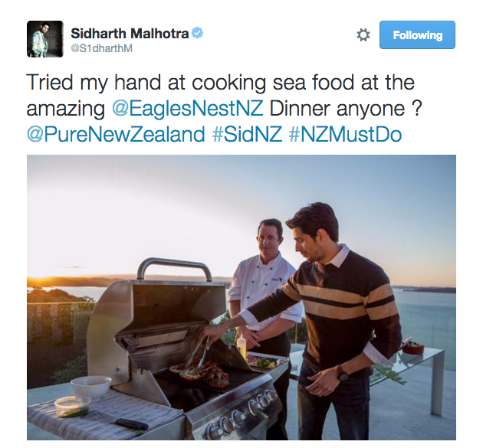Browse the #SidNZ hashtag
The image size is (483, 448).
[x=247, y=135]
